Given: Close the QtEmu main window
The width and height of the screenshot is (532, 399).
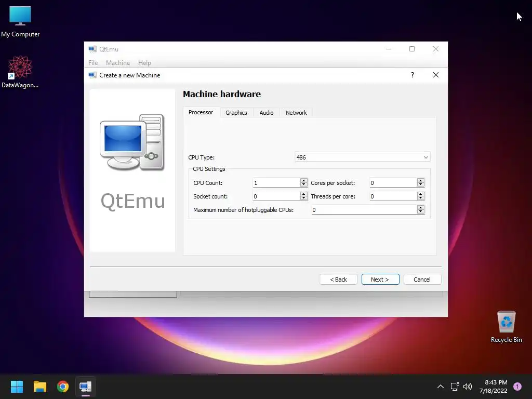Looking at the screenshot, I should pos(436,49).
